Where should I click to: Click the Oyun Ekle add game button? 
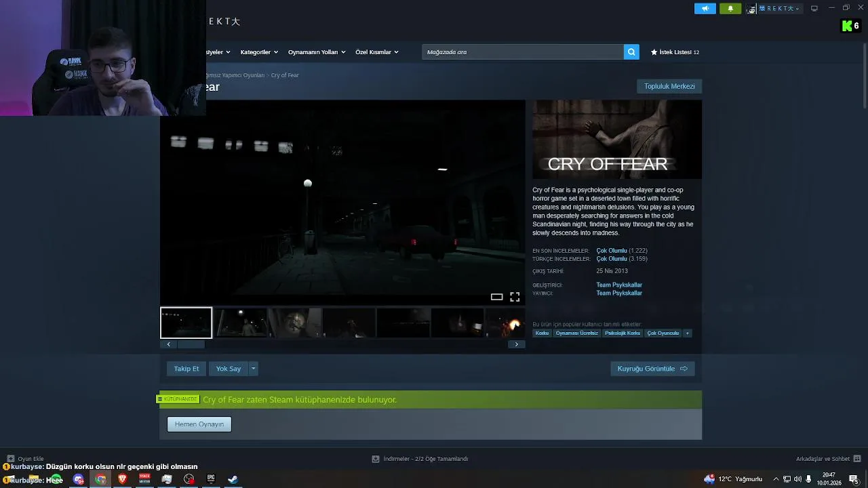tap(26, 459)
